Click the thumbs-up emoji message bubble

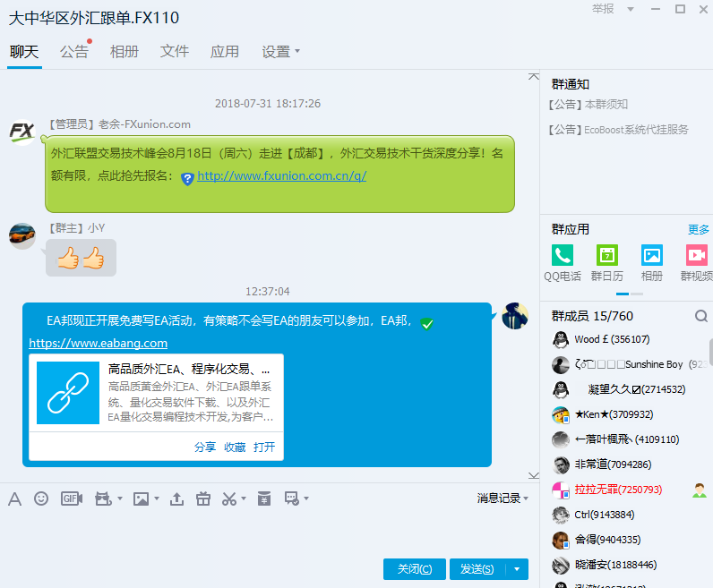81,258
